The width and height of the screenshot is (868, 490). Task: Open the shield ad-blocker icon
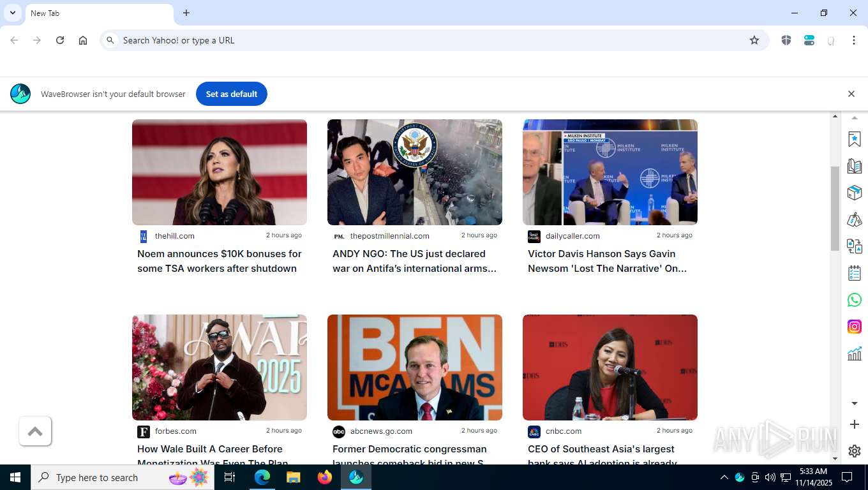786,40
